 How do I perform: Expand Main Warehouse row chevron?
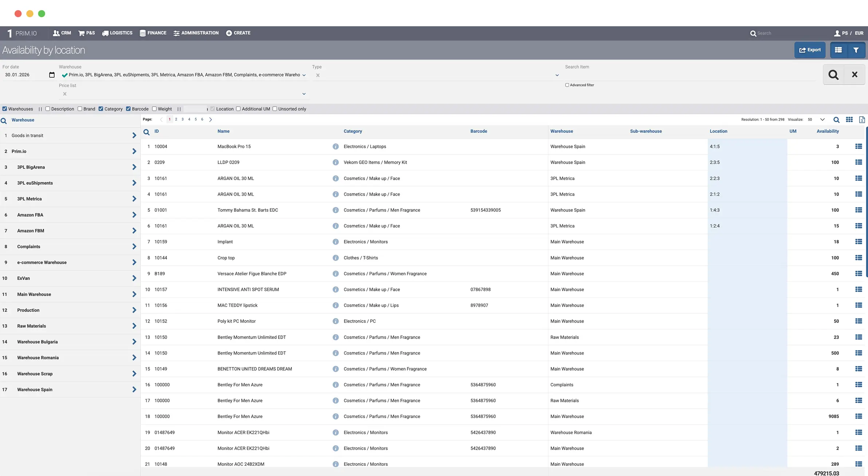134,294
